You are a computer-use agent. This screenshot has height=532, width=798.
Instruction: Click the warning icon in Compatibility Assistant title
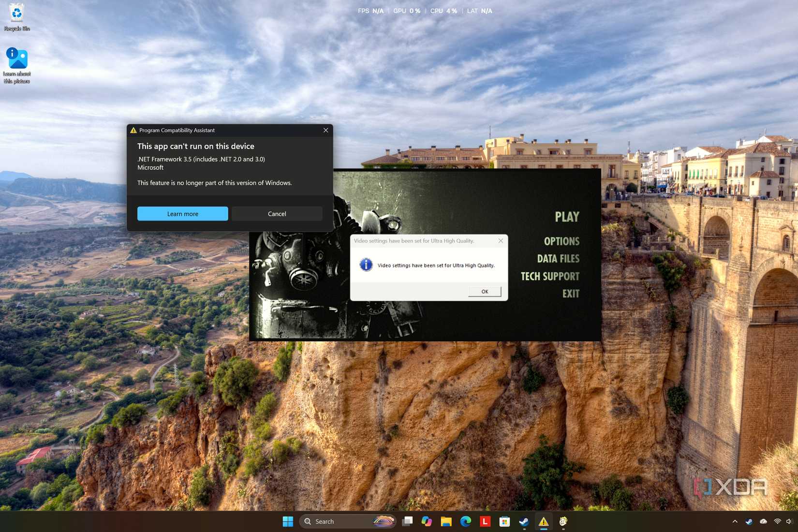click(x=133, y=130)
